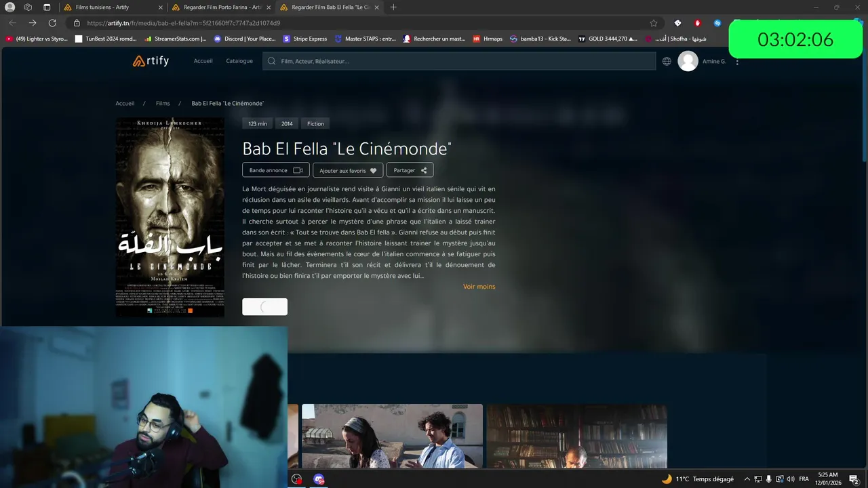The height and width of the screenshot is (488, 868).
Task: Bookmark this page with star icon
Action: (x=654, y=22)
